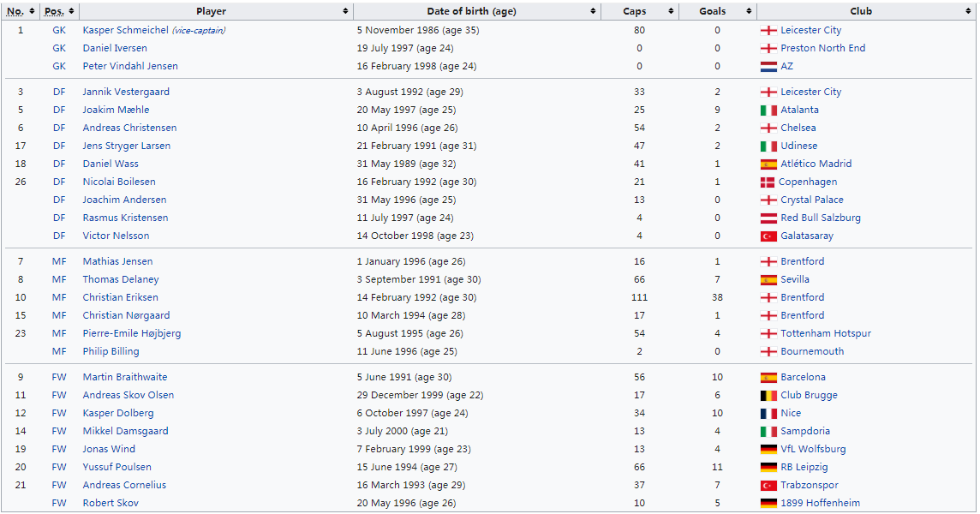
Task: Select birth date 29 December 1999 (age 22)
Action: (420, 395)
